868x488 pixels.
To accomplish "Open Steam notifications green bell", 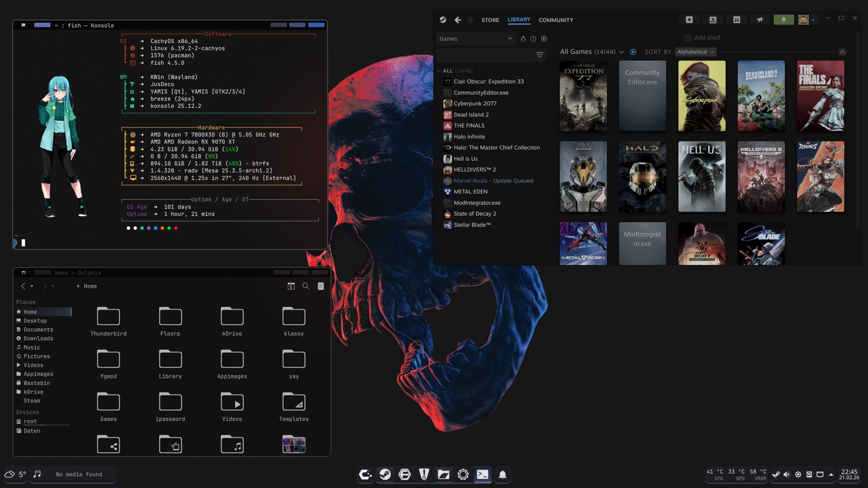I will pyautogui.click(x=783, y=20).
